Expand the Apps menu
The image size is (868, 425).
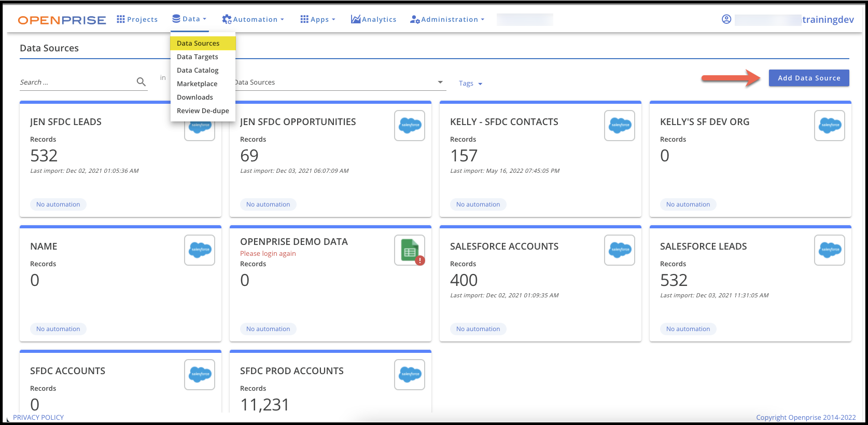coord(318,19)
